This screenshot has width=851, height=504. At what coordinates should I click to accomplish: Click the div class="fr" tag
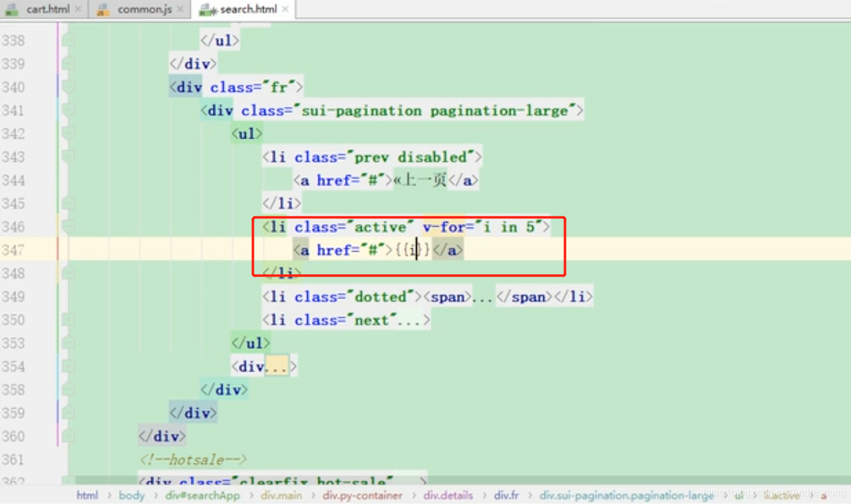[237, 87]
